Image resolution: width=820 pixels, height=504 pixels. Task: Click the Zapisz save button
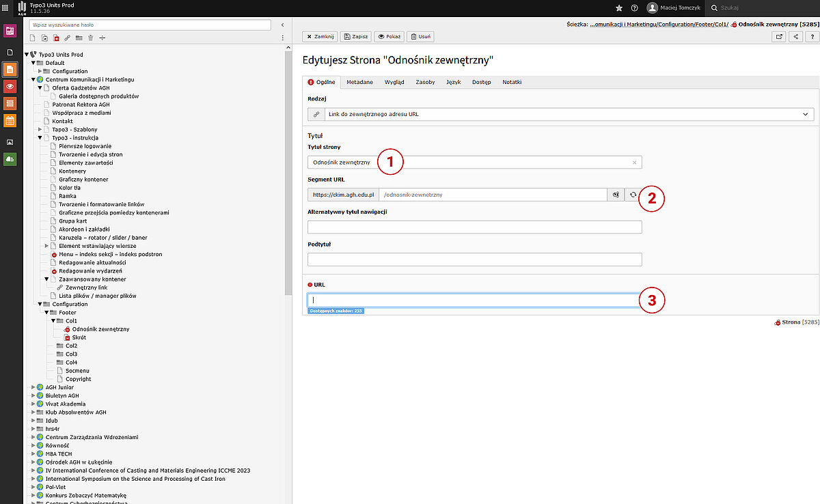click(356, 37)
